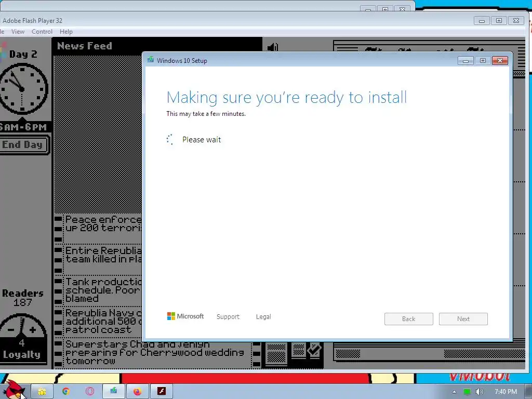The height and width of the screenshot is (399, 532).
Task: Click 'Please wait' loading spinner
Action: (x=170, y=139)
